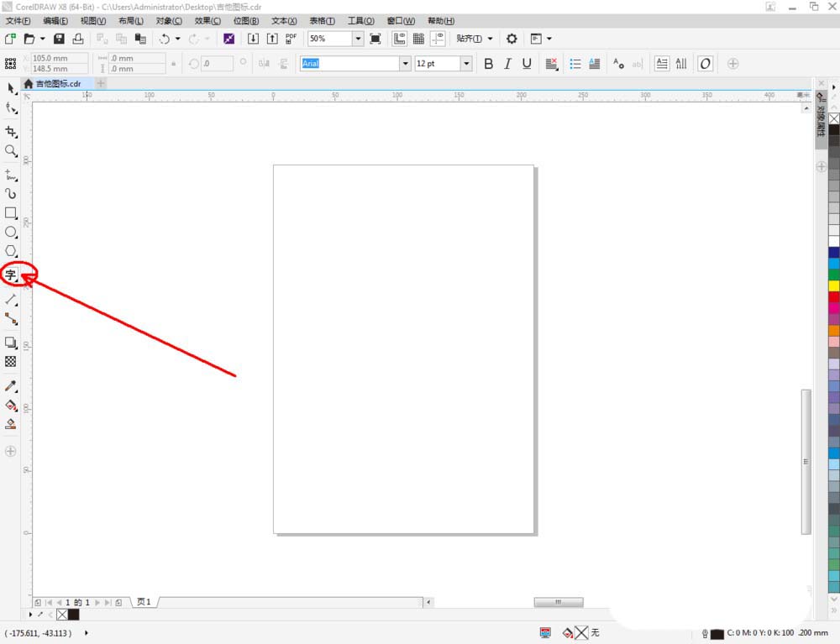Open text alignment dropdown

pos(552,64)
